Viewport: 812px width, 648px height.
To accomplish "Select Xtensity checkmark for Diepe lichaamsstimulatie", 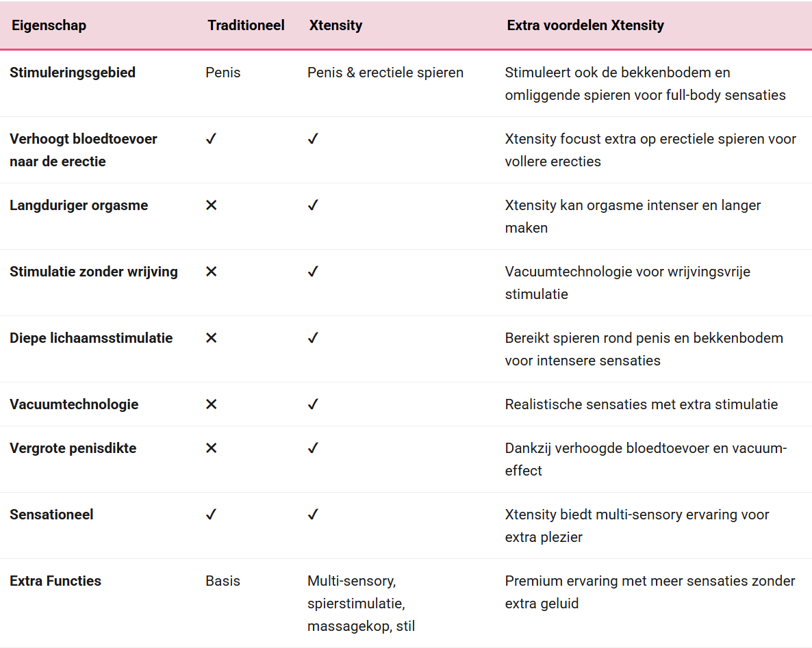I will (313, 338).
